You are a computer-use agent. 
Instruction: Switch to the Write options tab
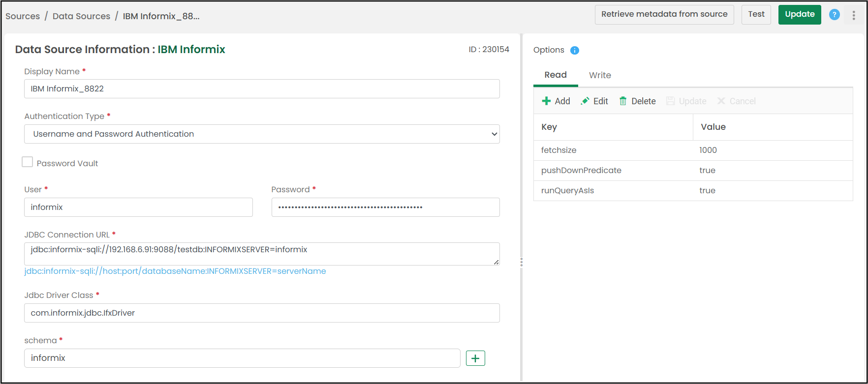click(x=600, y=75)
